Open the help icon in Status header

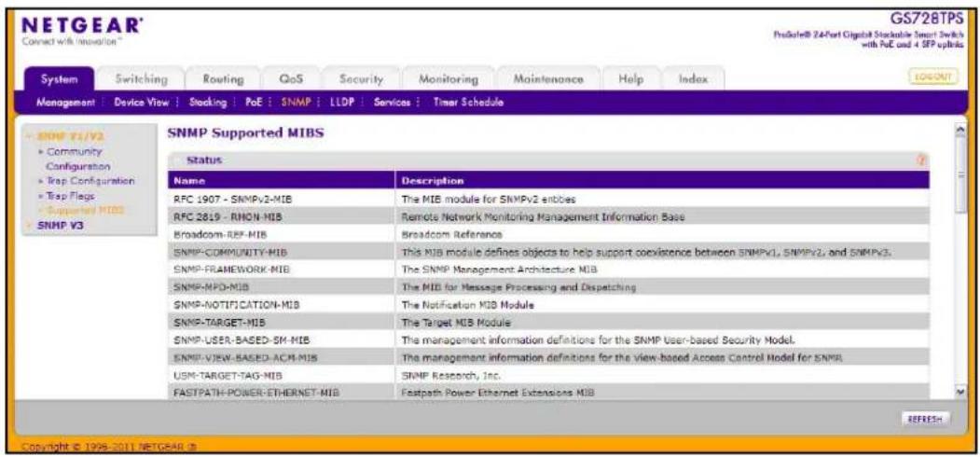[x=919, y=160]
